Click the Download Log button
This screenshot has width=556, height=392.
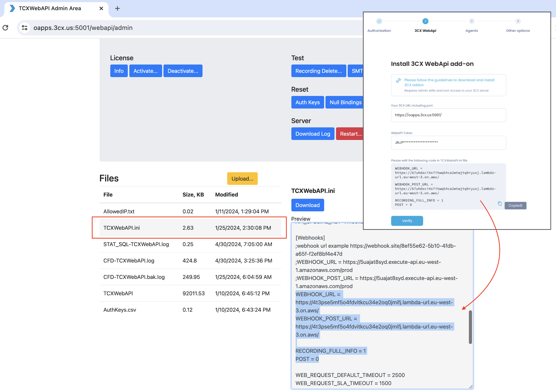point(313,134)
